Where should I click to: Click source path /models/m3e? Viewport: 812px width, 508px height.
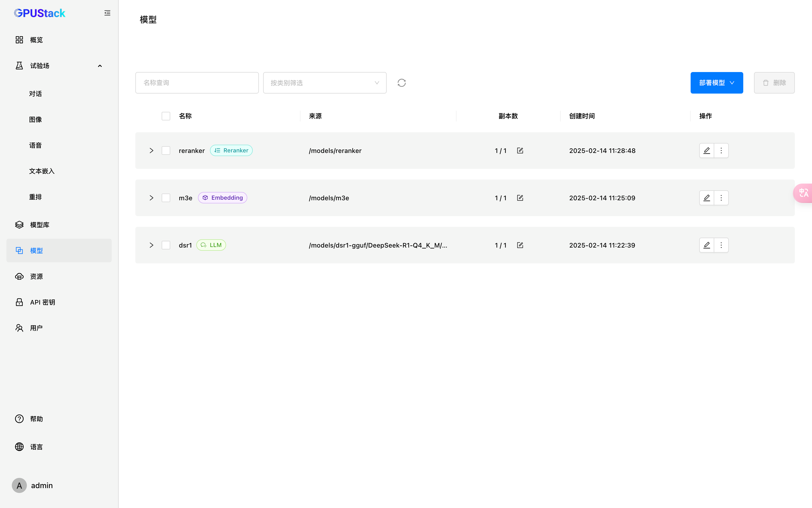329,198
